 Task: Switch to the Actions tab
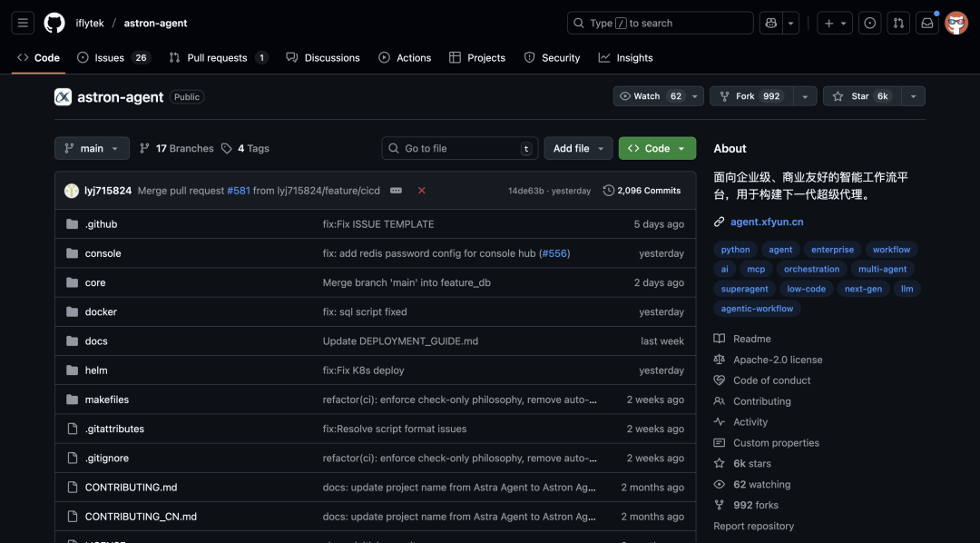pos(405,57)
